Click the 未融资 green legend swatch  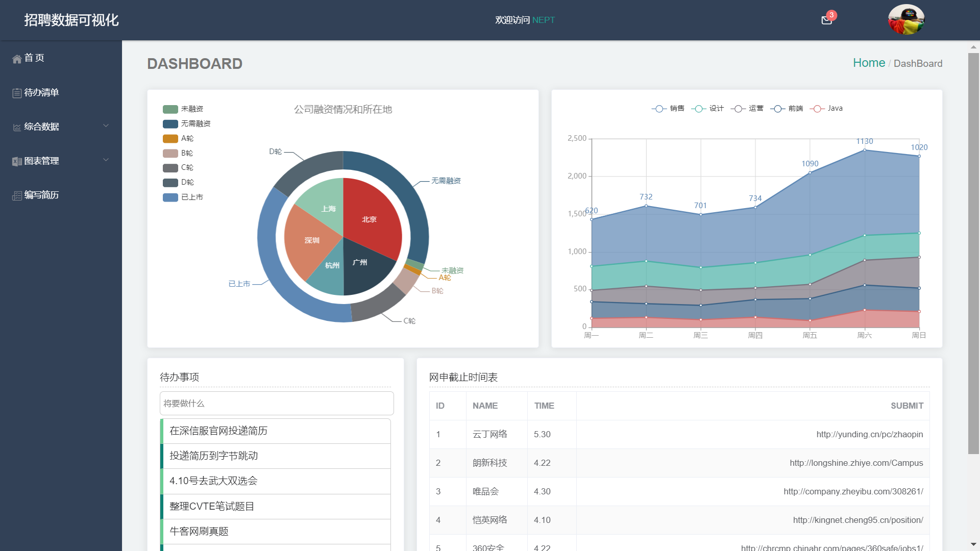(x=169, y=109)
